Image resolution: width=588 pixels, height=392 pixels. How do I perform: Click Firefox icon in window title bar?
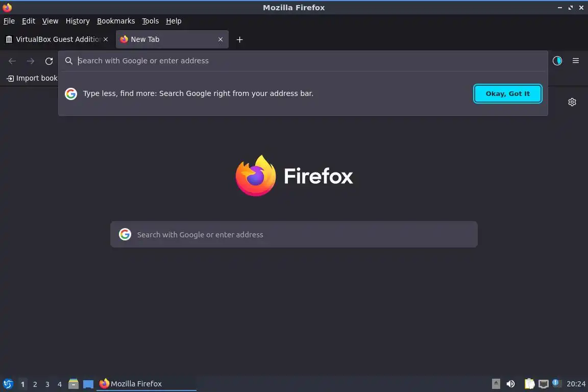(x=7, y=7)
